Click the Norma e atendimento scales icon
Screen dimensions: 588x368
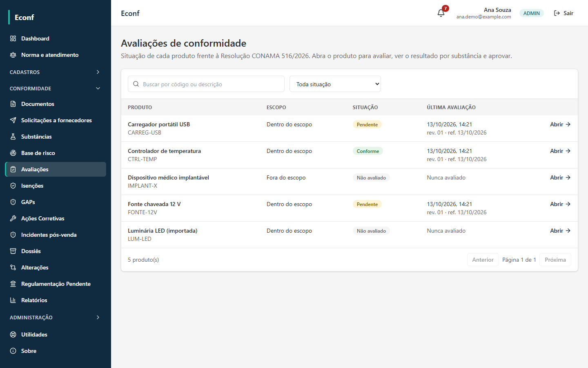point(13,55)
